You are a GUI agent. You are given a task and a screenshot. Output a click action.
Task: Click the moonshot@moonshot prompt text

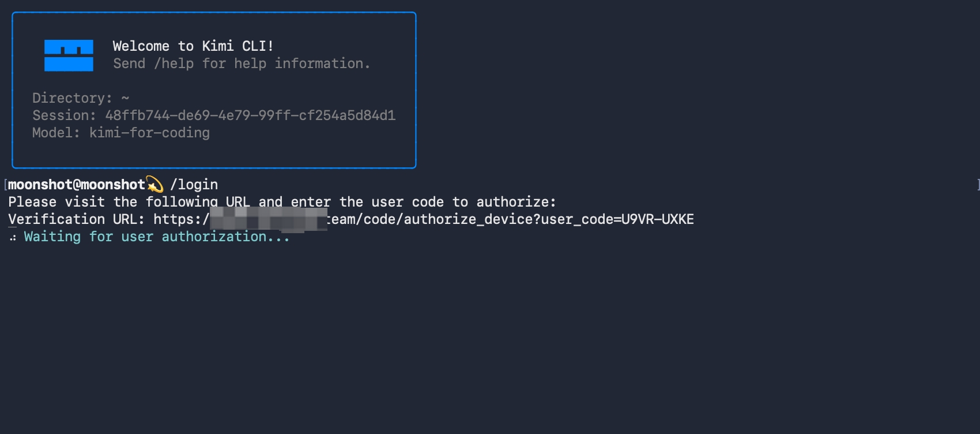(x=77, y=185)
